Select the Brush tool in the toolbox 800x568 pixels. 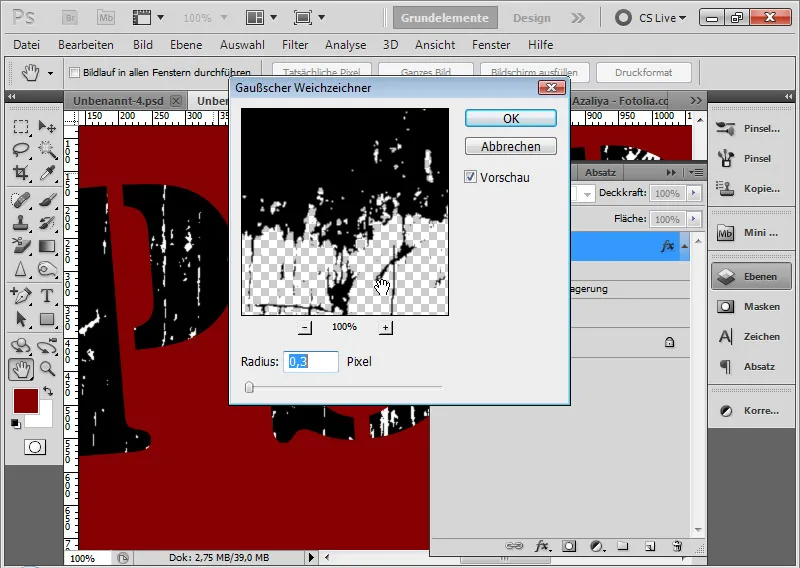point(47,200)
